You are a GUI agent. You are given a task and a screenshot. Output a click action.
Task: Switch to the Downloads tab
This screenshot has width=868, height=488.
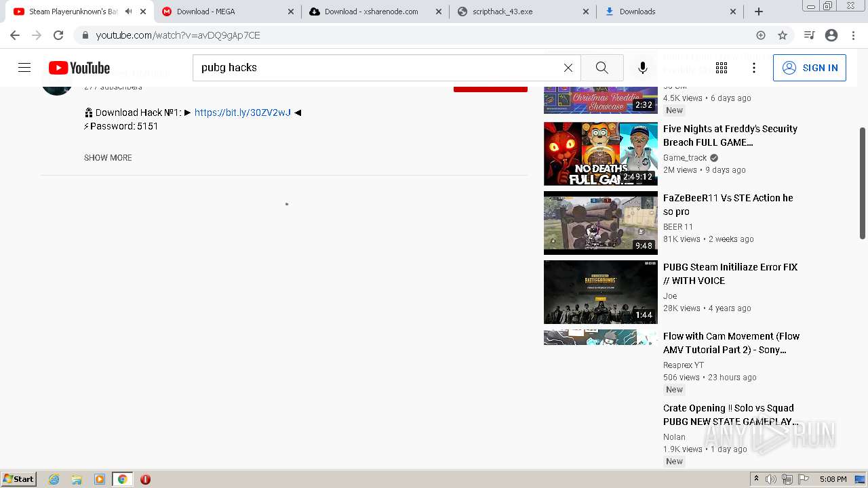[x=671, y=12]
